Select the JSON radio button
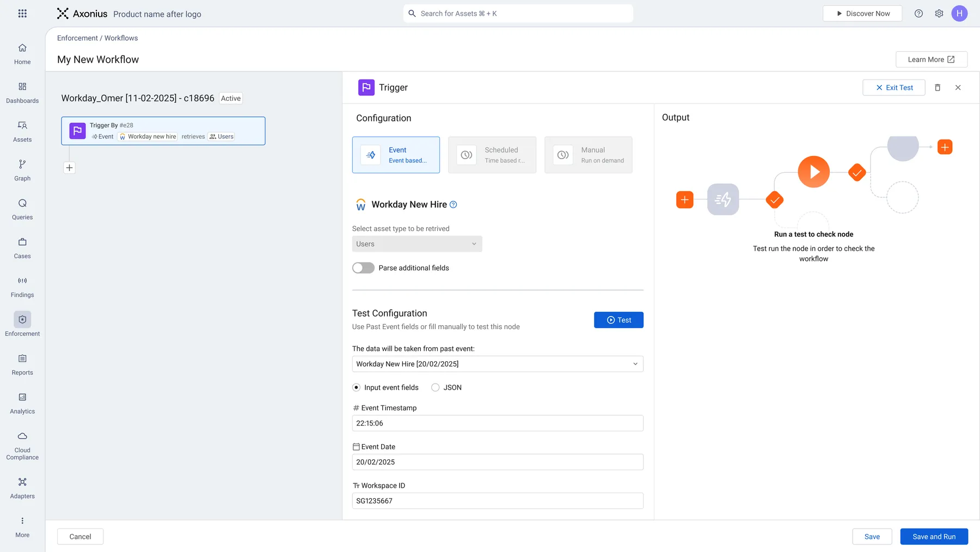Image resolution: width=980 pixels, height=552 pixels. (435, 387)
